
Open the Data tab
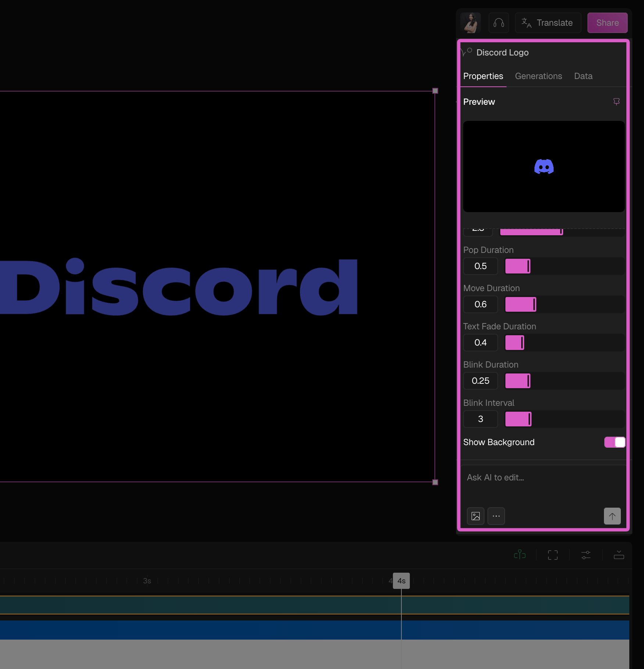(x=583, y=76)
